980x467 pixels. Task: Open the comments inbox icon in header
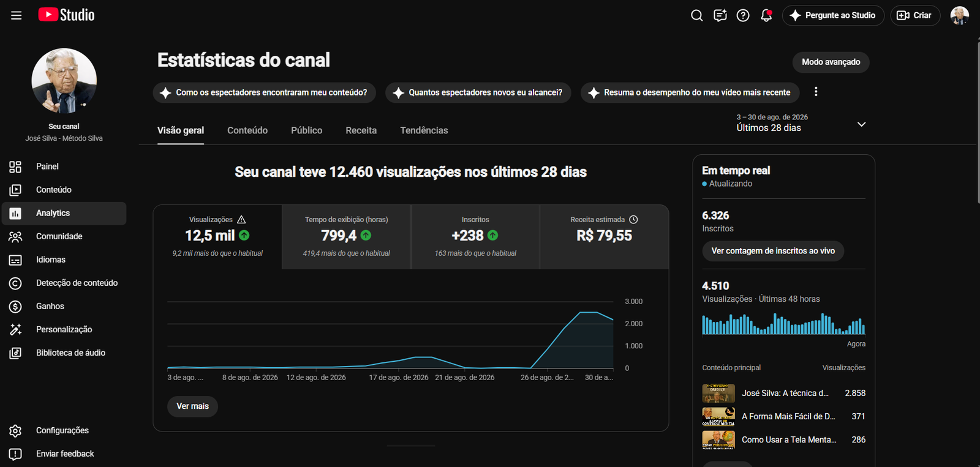(x=720, y=15)
